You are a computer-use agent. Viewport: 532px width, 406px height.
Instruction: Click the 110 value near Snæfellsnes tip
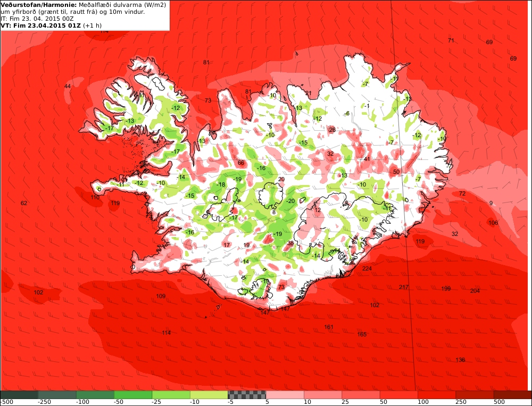pyautogui.click(x=95, y=197)
